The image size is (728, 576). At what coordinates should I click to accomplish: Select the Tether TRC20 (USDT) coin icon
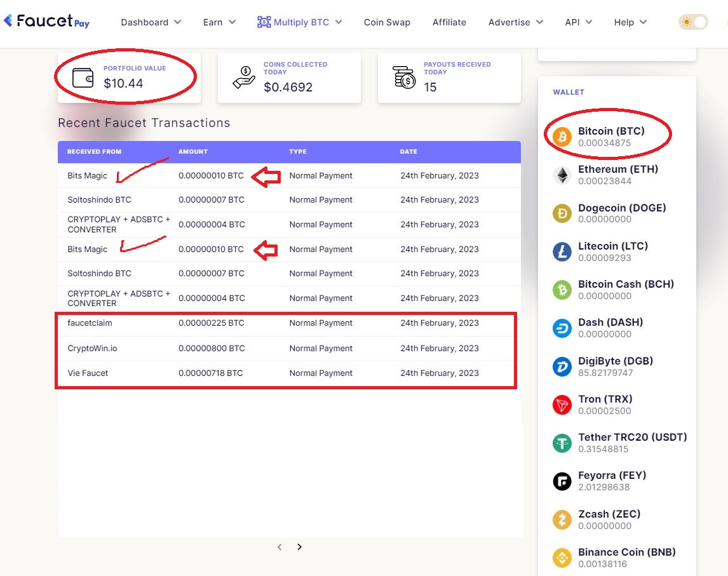(x=562, y=443)
